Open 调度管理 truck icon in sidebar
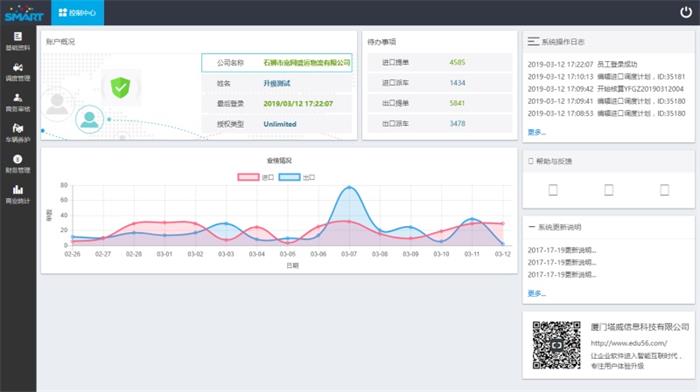 coord(18,67)
